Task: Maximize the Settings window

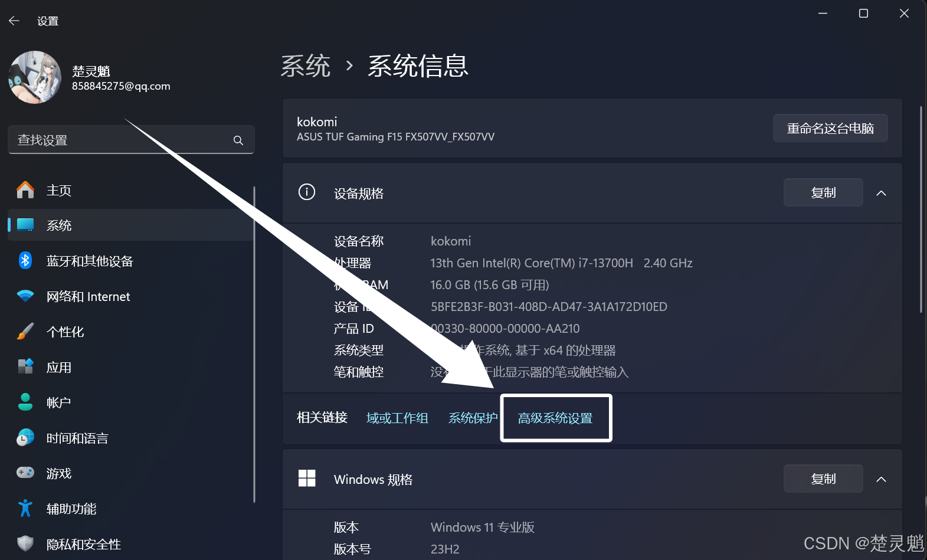Action: (x=863, y=13)
